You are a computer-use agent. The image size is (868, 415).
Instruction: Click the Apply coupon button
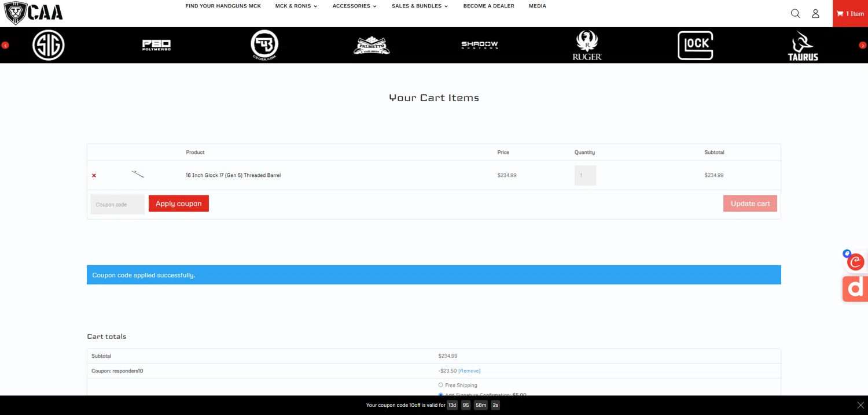coord(178,203)
